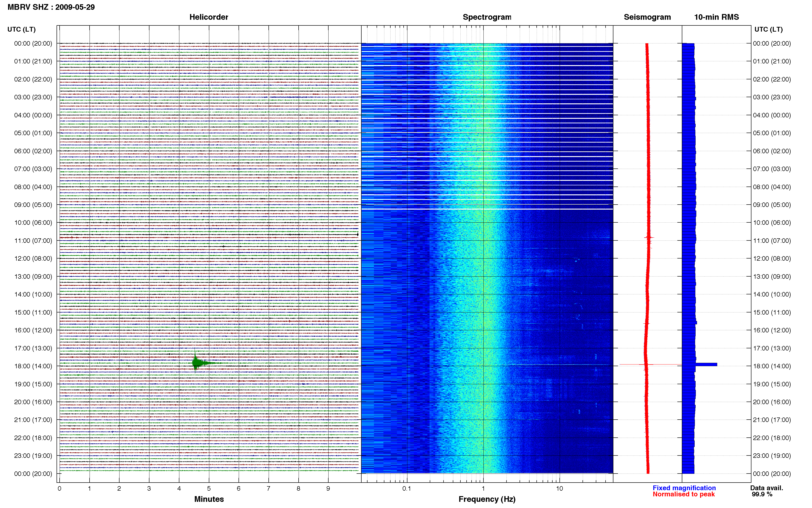Click frequency tick label '10'
812x508 pixels.
coord(559,489)
